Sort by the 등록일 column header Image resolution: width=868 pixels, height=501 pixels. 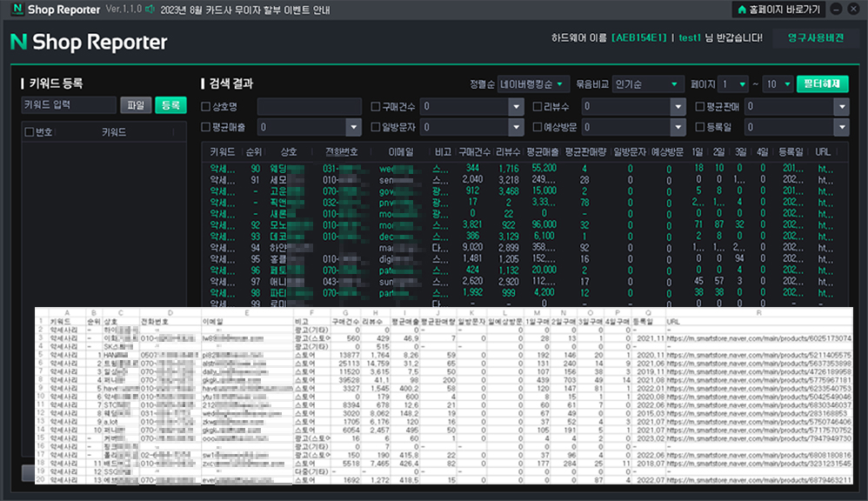[791, 151]
